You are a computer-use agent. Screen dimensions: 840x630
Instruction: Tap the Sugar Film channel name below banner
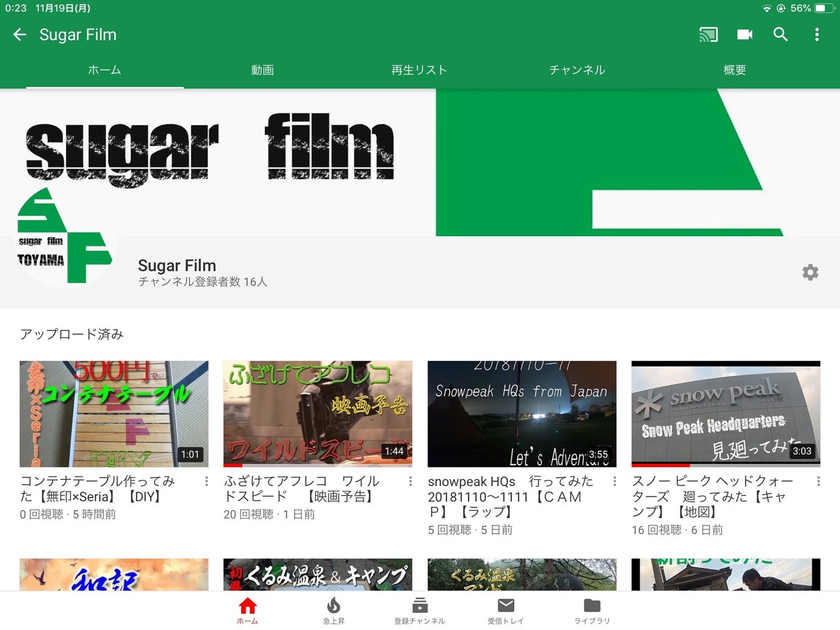(x=177, y=265)
